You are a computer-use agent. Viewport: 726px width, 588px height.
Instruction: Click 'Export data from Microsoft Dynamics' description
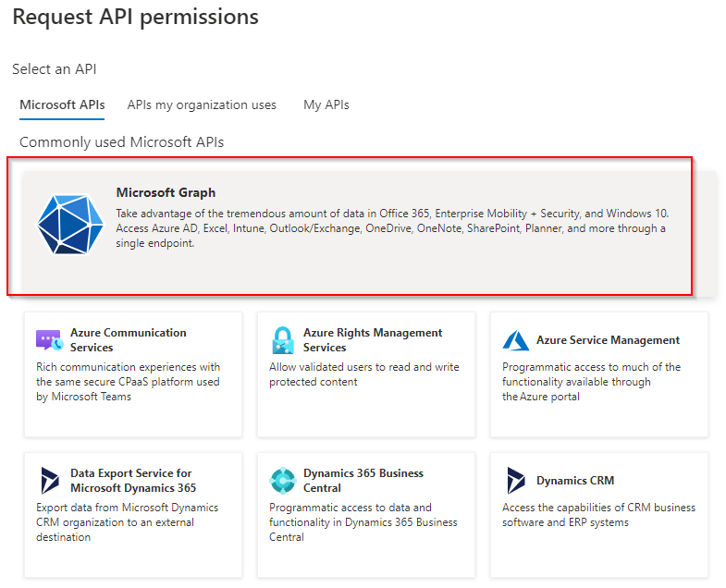128,522
